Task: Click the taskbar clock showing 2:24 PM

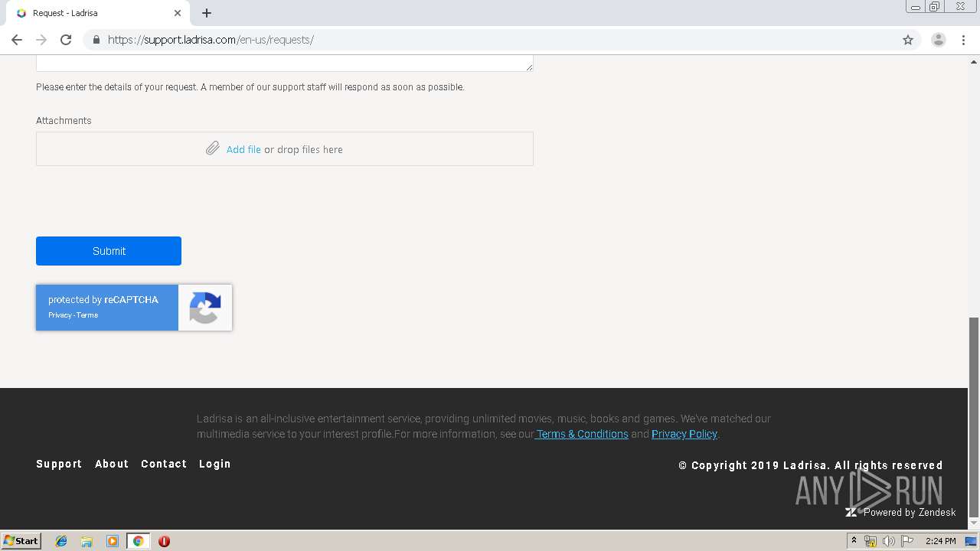Action: click(x=940, y=541)
